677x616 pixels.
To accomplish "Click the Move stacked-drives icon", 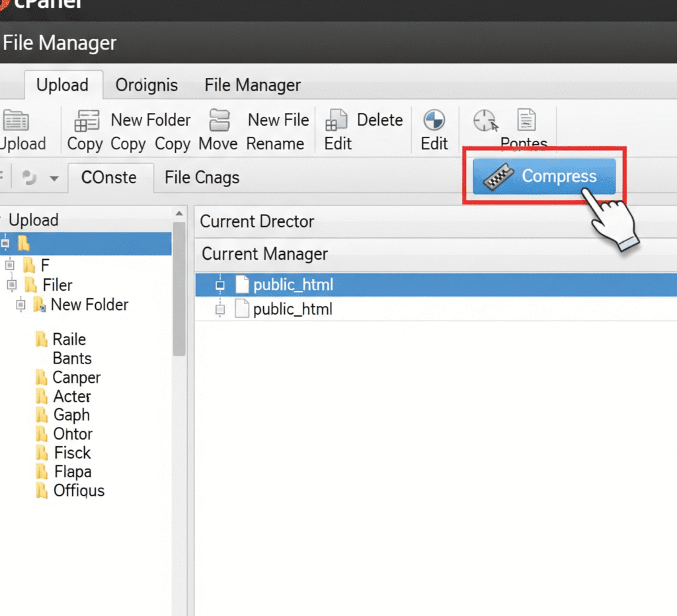I will click(x=219, y=120).
